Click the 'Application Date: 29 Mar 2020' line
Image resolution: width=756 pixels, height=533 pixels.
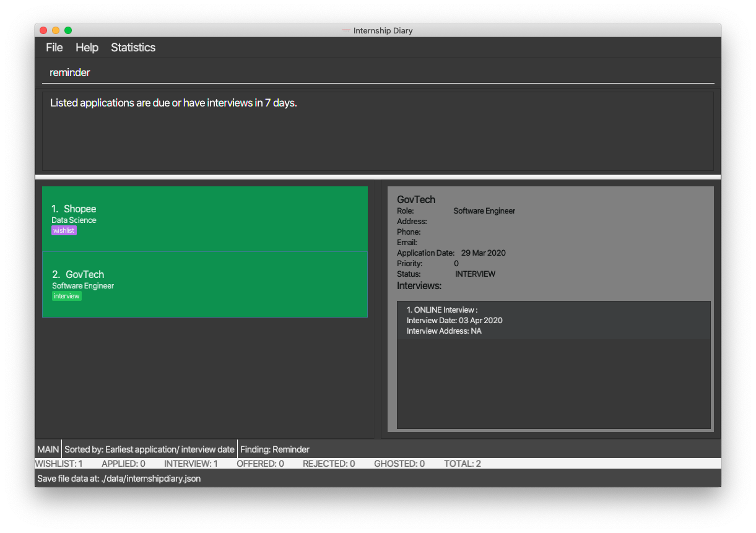click(451, 253)
